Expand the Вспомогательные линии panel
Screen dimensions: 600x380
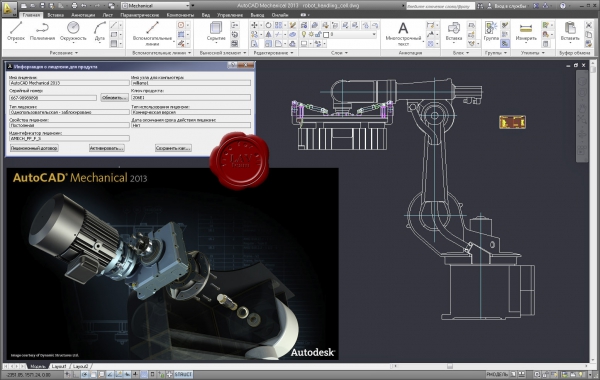(161, 53)
